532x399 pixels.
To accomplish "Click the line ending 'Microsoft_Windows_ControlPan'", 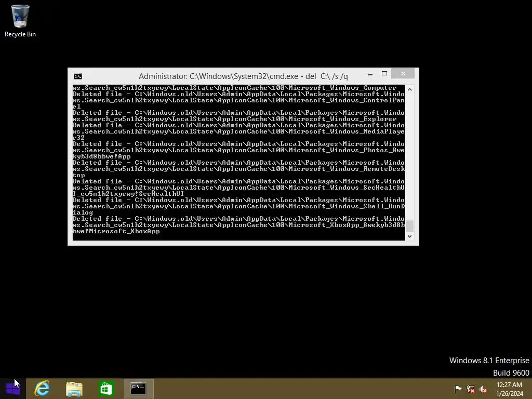I will [238, 100].
